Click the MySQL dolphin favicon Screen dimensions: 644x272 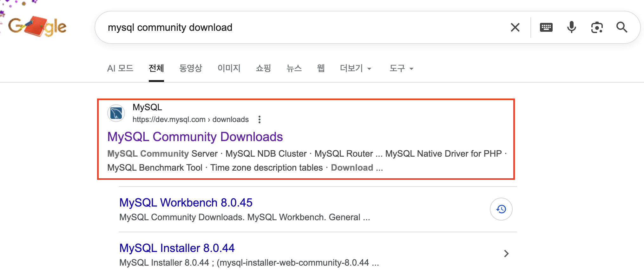(x=116, y=113)
